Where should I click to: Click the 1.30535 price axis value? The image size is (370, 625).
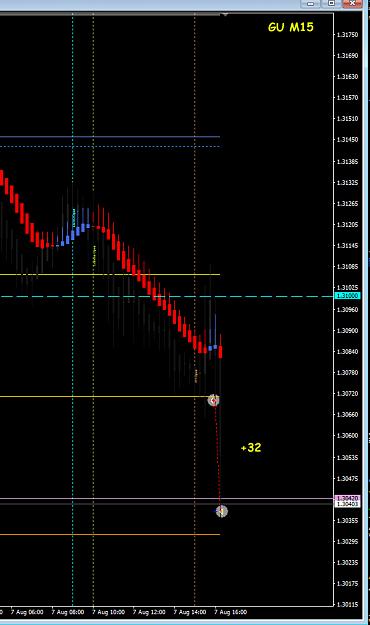347,458
